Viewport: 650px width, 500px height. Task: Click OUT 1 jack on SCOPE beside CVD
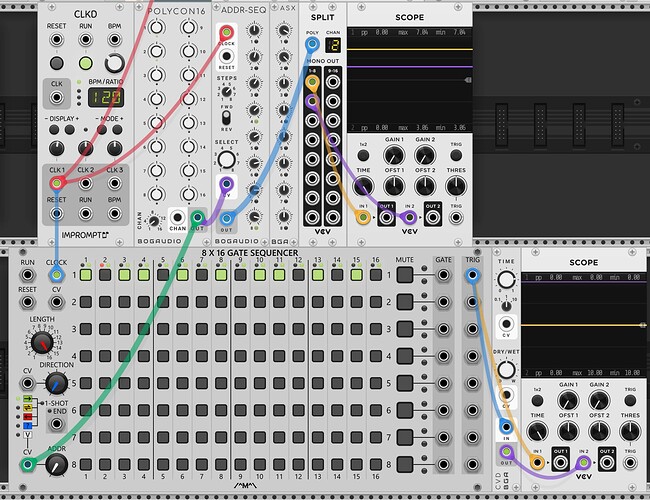pyautogui.click(x=560, y=461)
